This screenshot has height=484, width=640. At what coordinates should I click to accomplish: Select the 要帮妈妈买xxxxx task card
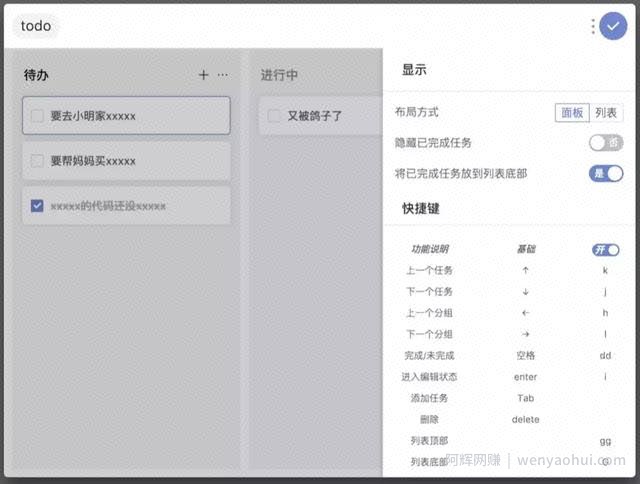pyautogui.click(x=126, y=161)
